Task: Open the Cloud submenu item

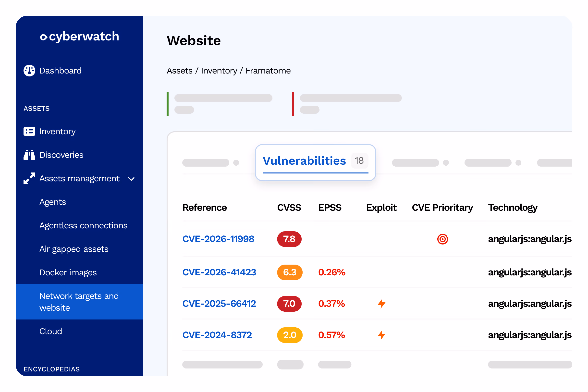Action: pyautogui.click(x=51, y=331)
